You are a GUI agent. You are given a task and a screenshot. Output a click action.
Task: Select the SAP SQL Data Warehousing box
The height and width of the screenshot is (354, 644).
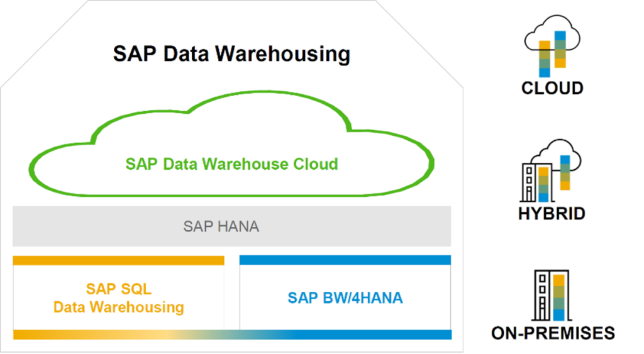[119, 298]
